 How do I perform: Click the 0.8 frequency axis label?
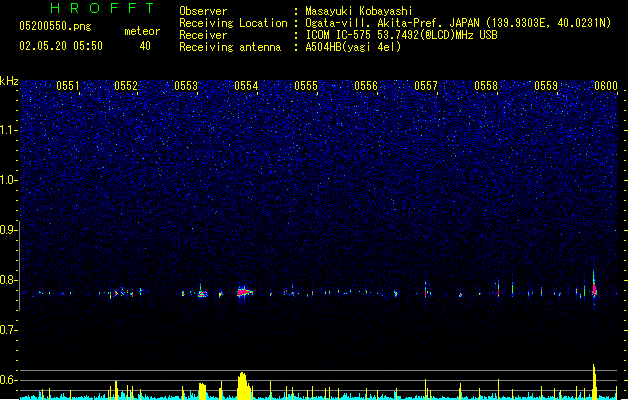pyautogui.click(x=8, y=280)
